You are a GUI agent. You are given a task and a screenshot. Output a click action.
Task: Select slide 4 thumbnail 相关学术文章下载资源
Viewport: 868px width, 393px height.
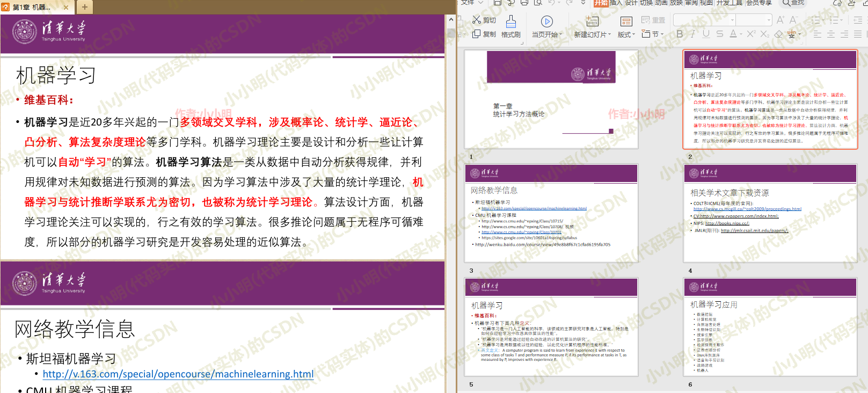[770, 213]
